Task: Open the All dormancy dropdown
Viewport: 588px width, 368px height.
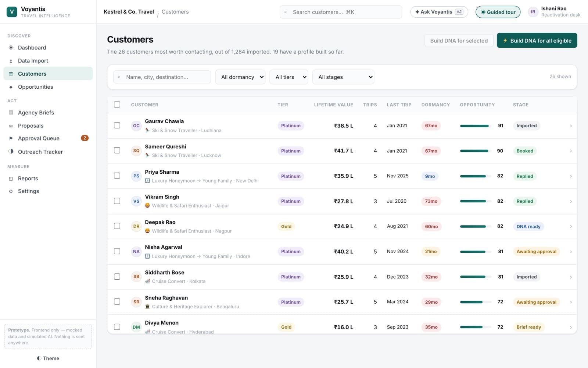Action: (240, 77)
